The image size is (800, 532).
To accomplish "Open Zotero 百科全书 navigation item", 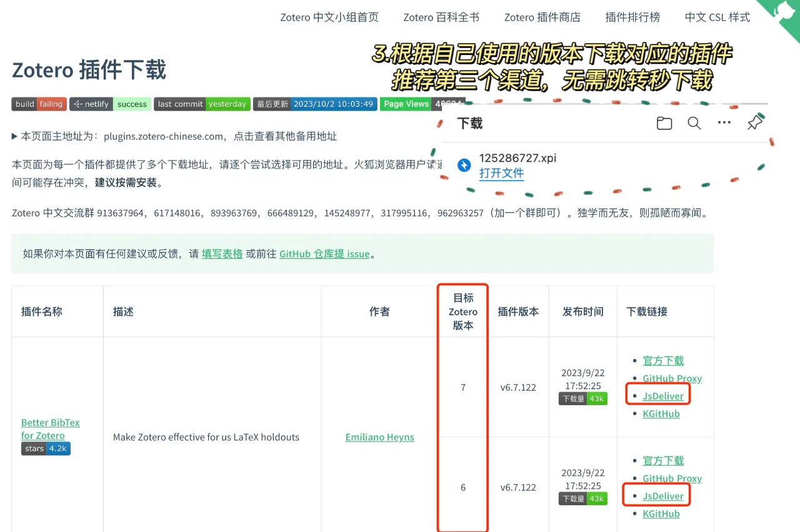I will click(x=441, y=17).
